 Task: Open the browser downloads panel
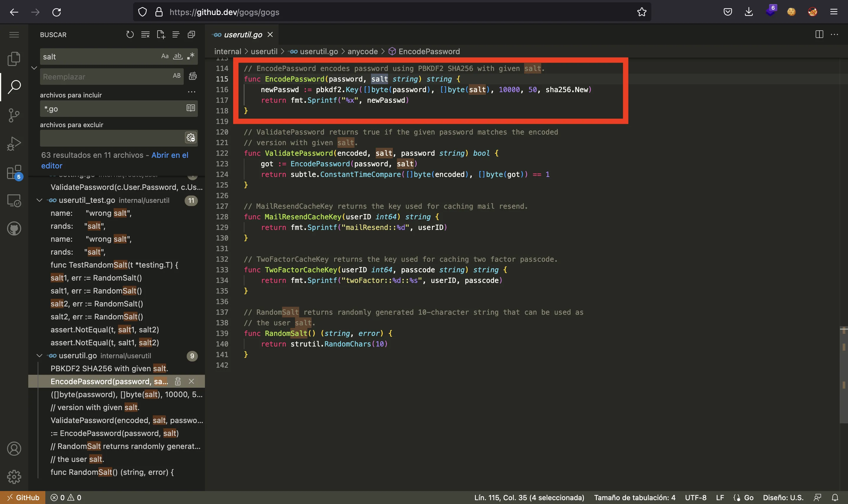pos(749,12)
